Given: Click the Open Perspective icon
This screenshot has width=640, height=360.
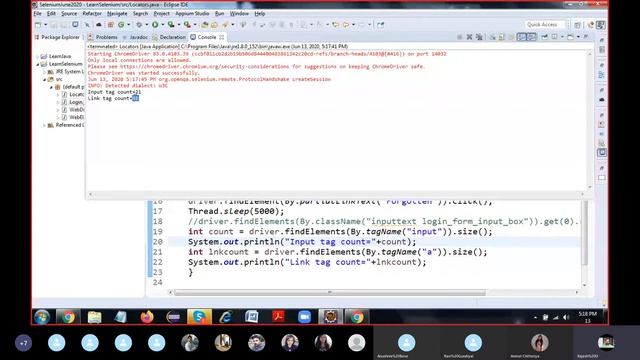Looking at the screenshot, I should tap(577, 25).
